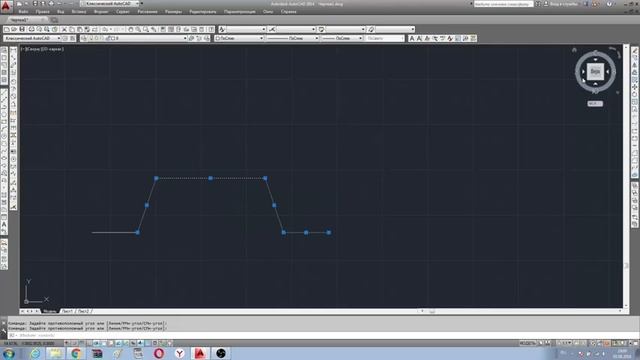
Task: Switch to Лист1 layout tab
Action: point(67,311)
